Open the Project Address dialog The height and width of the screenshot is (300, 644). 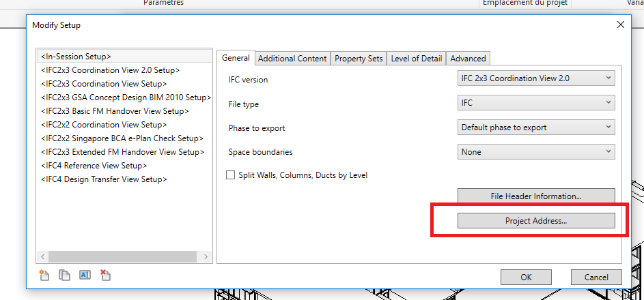click(536, 220)
